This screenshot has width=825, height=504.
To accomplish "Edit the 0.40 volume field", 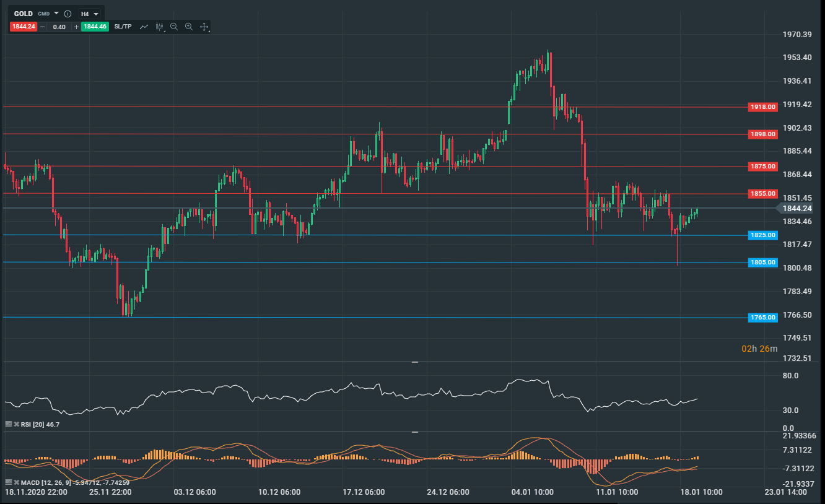I will click(59, 27).
